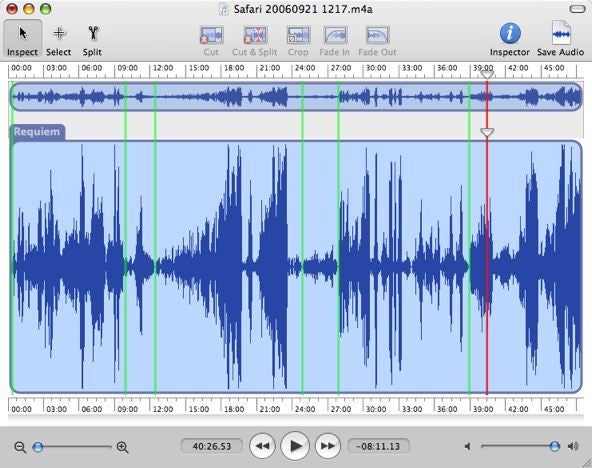The image size is (592, 468).
Task: Click the playhead marker in the overview ruler
Action: [487, 75]
